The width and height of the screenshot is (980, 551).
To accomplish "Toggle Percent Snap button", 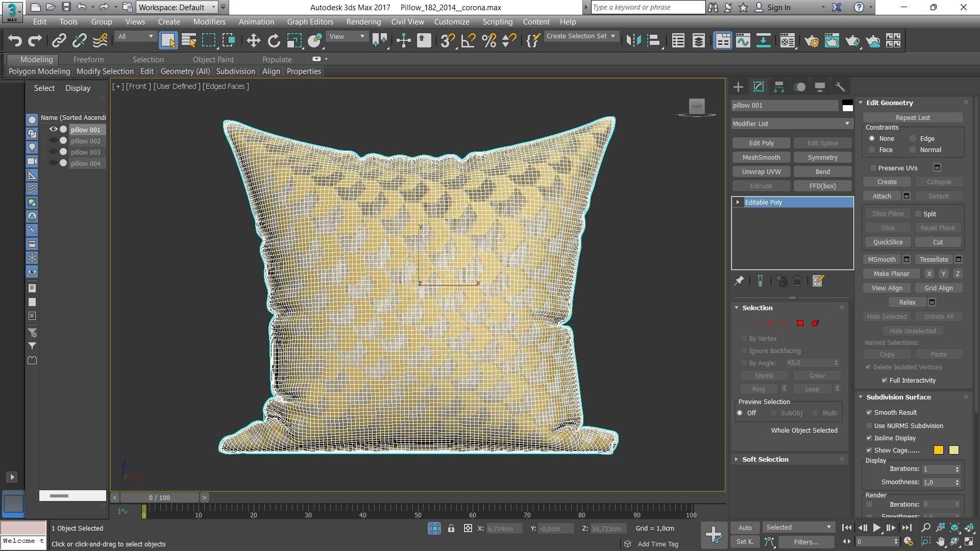I will 489,41.
